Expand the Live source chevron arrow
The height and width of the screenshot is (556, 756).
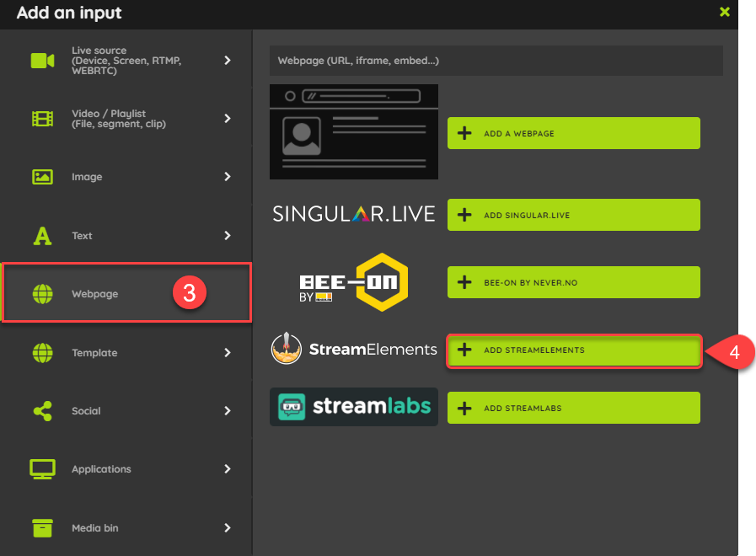(228, 60)
